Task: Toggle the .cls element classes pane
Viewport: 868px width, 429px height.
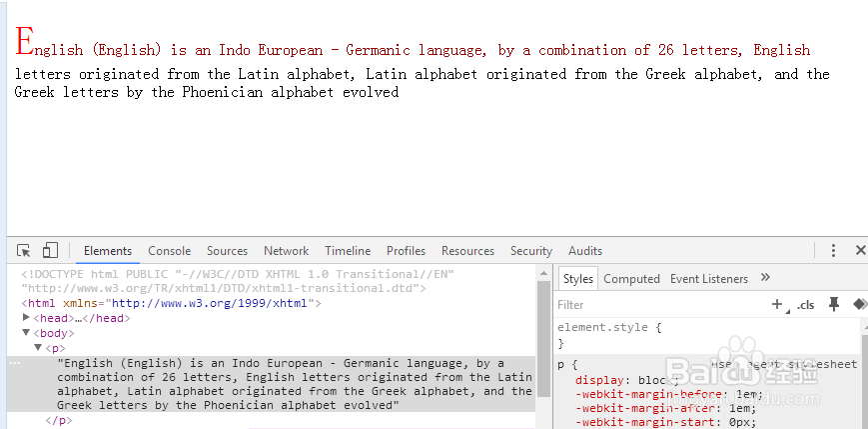Action: tap(806, 305)
